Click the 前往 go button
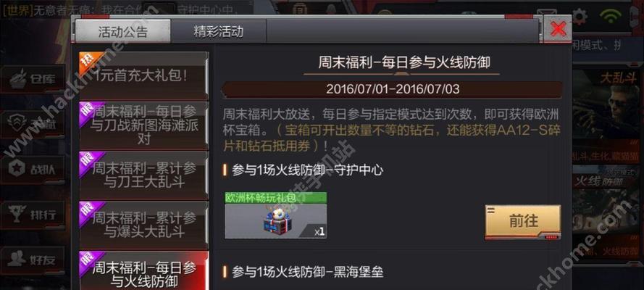 tap(523, 221)
